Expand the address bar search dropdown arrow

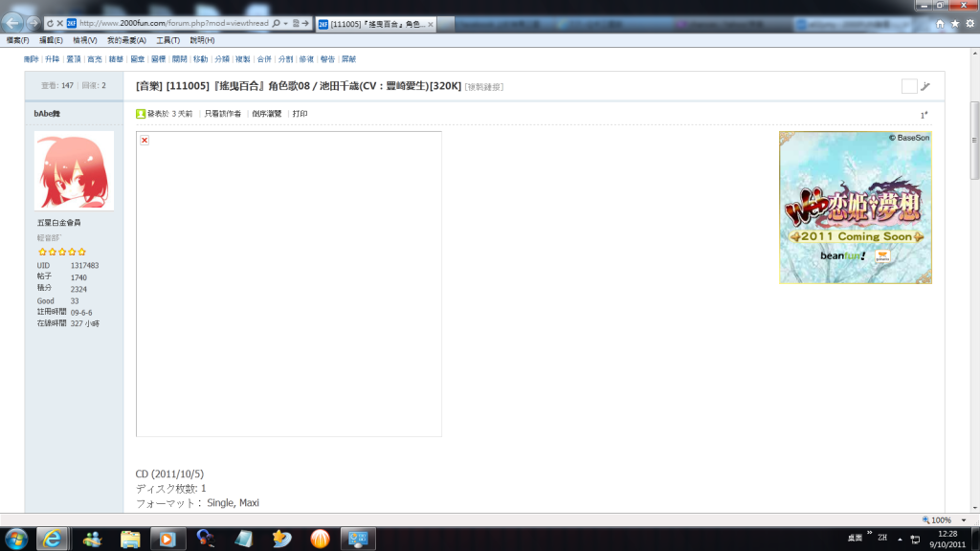[x=286, y=22]
